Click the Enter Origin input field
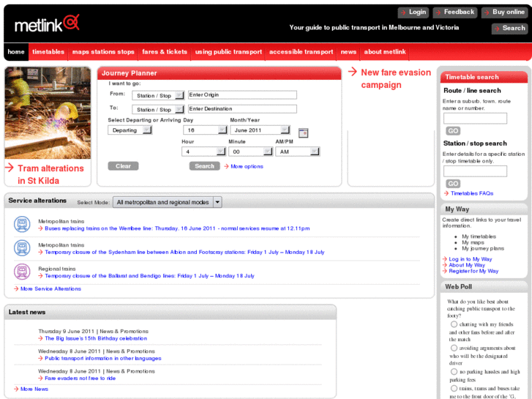Image resolution: width=532 pixels, height=399 pixels. click(x=242, y=94)
